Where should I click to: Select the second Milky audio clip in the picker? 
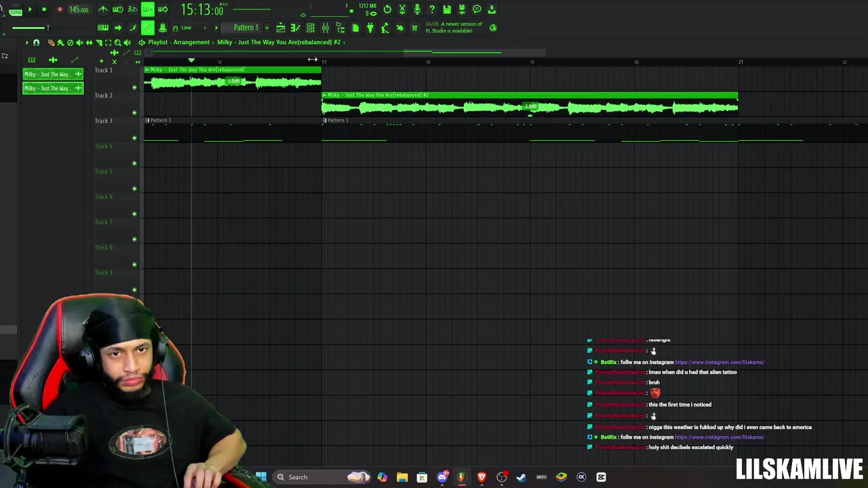point(53,88)
